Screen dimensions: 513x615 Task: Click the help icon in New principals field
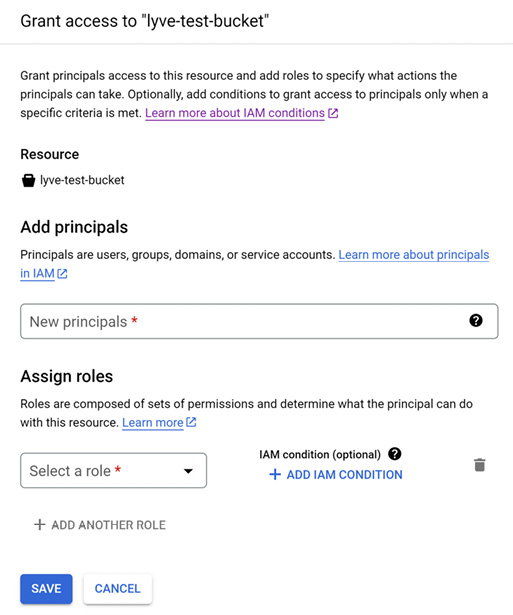[476, 320]
